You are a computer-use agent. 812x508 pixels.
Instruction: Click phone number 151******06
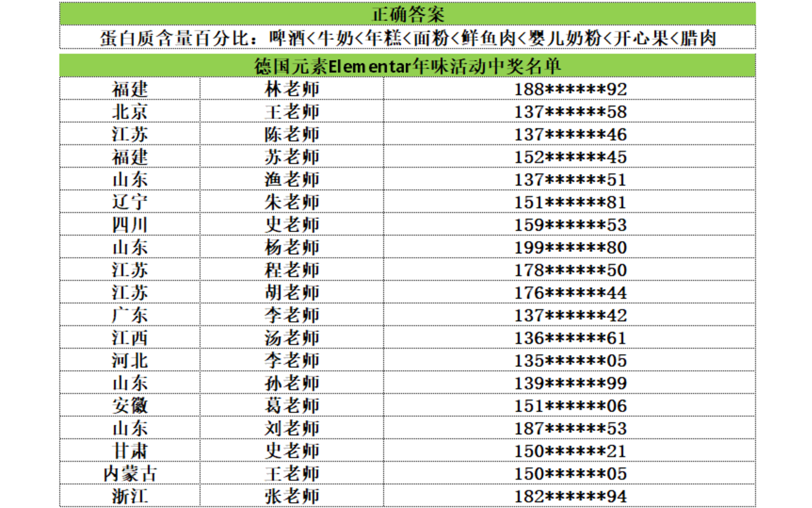[x=570, y=406]
